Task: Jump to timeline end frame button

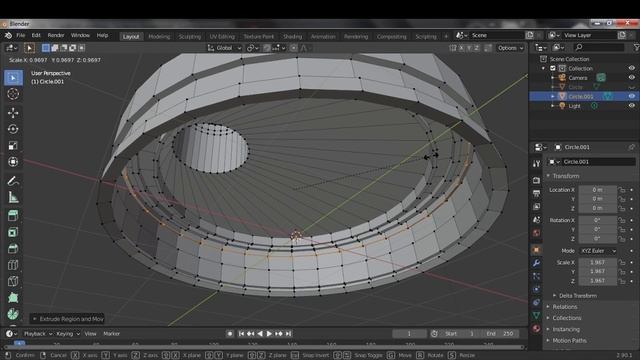Action: [x=289, y=334]
